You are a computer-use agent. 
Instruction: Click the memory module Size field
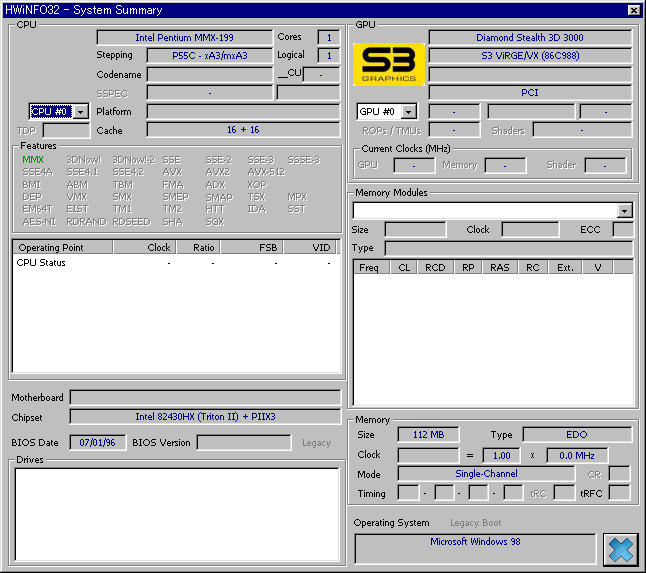(415, 229)
